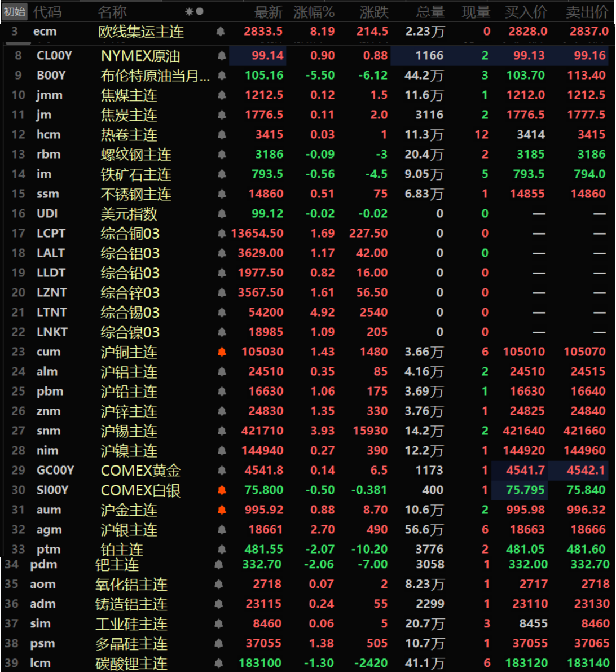The height and width of the screenshot is (672, 616).
Task: Select the 铸造铝主连 name cell
Action: pyautogui.click(x=131, y=604)
